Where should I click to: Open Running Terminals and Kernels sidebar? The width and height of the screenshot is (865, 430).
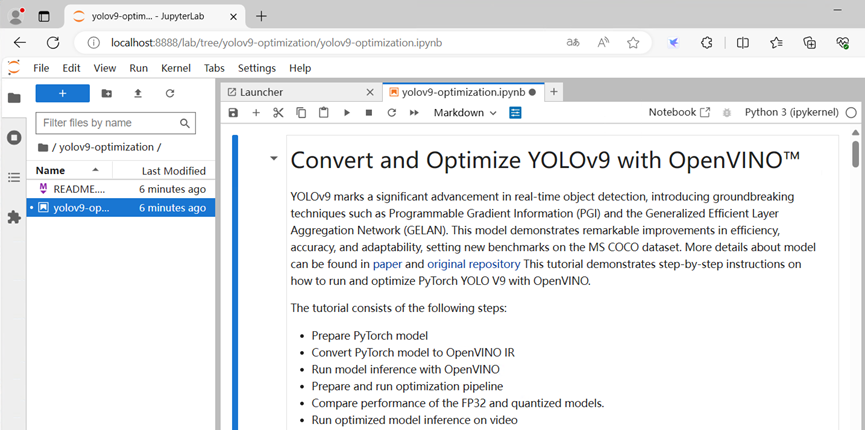point(14,137)
